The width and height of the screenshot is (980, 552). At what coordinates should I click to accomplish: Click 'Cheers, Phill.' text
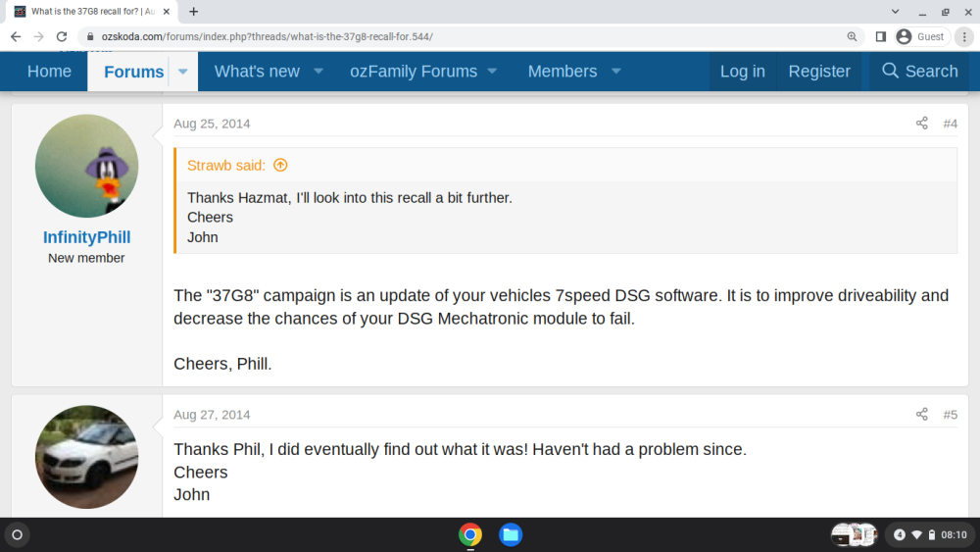tap(222, 364)
